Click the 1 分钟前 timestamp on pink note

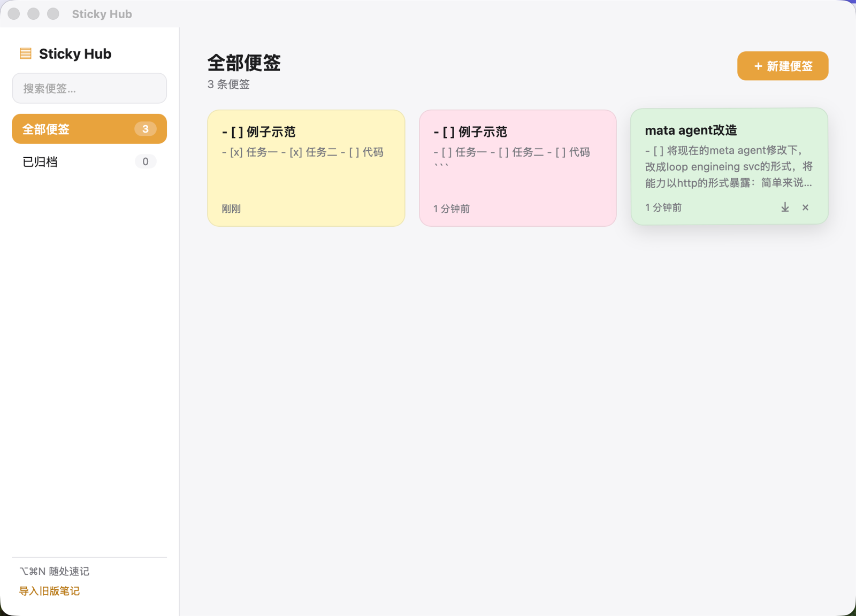coord(451,209)
